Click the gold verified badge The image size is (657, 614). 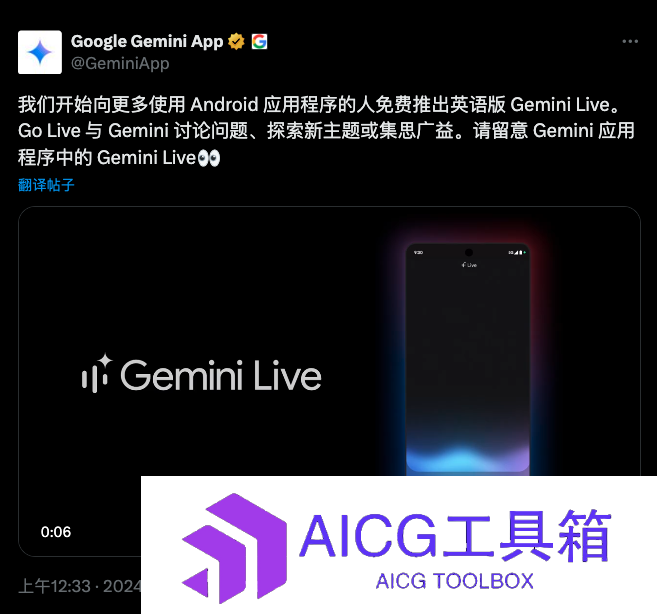[236, 41]
